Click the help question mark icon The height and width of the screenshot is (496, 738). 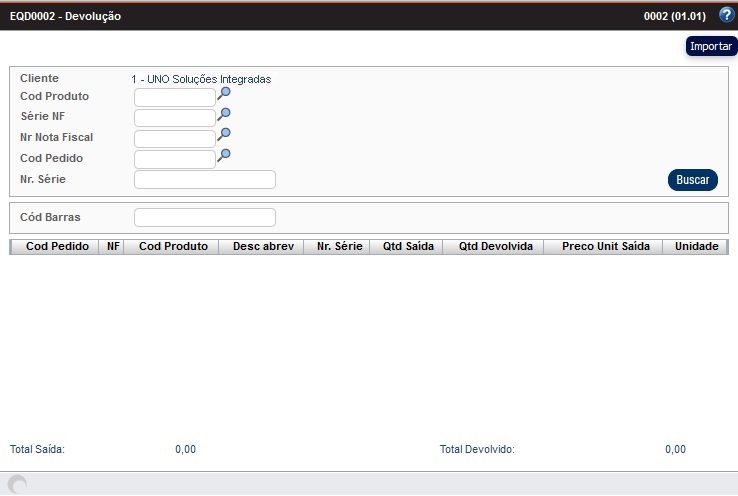point(726,16)
